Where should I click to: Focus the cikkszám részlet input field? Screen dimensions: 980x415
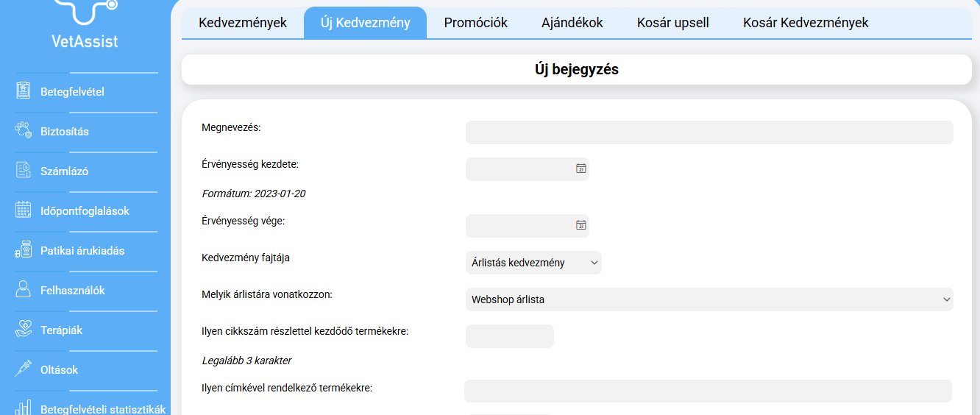coord(510,336)
